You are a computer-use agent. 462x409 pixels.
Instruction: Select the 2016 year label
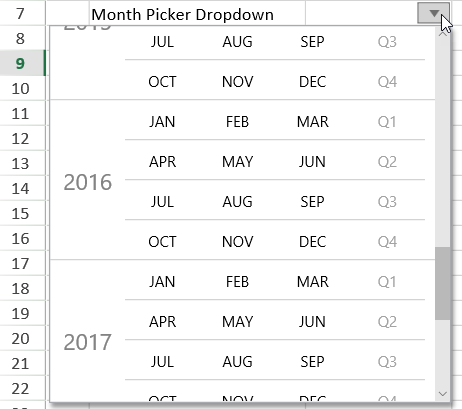88,182
